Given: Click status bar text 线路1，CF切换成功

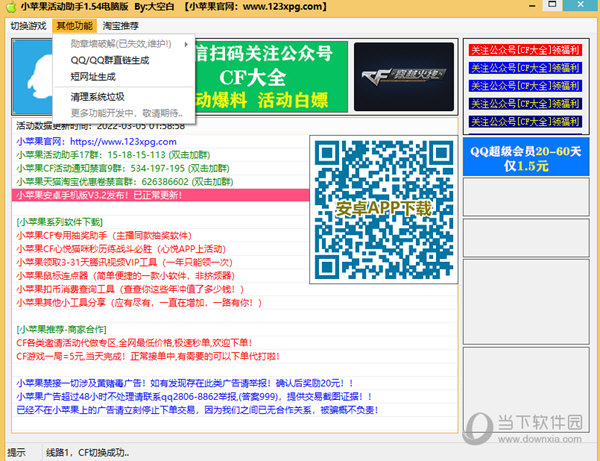Looking at the screenshot, I should click(88, 453).
